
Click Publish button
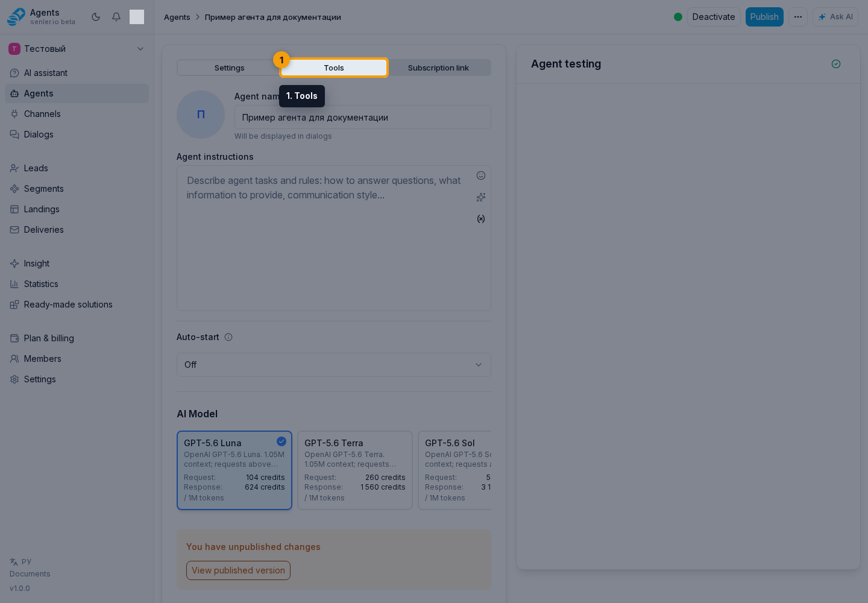click(764, 17)
